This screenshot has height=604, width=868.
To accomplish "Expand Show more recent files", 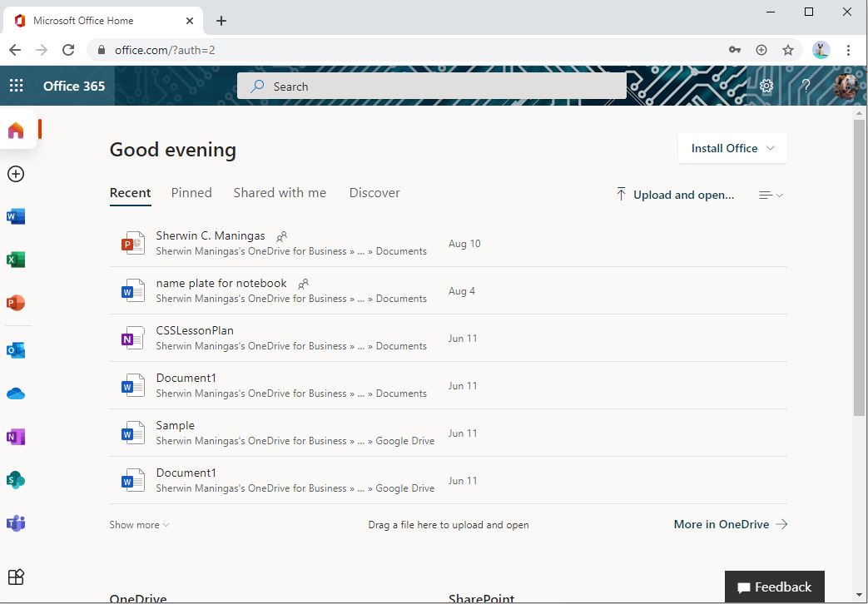I will pyautogui.click(x=139, y=525).
